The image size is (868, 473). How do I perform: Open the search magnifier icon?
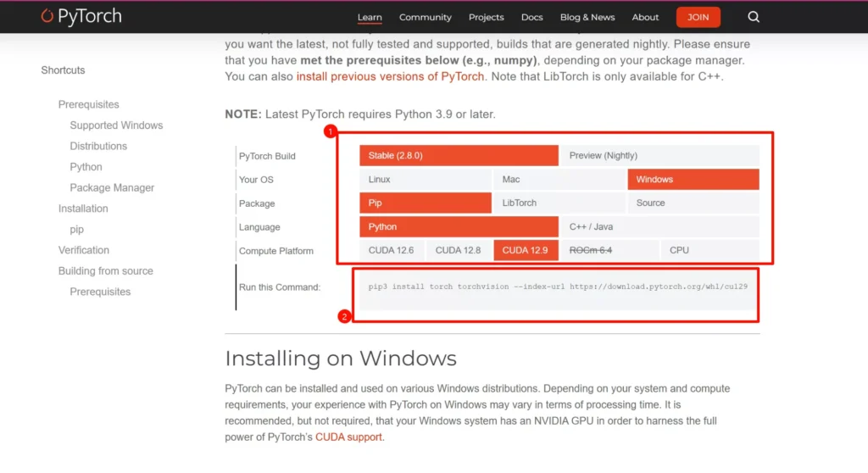[x=754, y=17]
